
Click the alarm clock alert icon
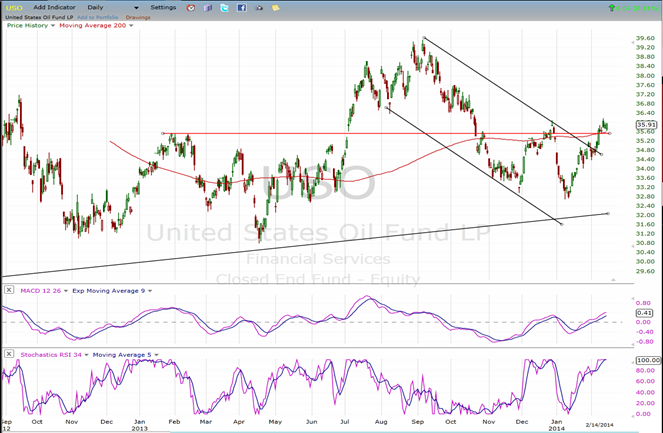[x=190, y=7]
